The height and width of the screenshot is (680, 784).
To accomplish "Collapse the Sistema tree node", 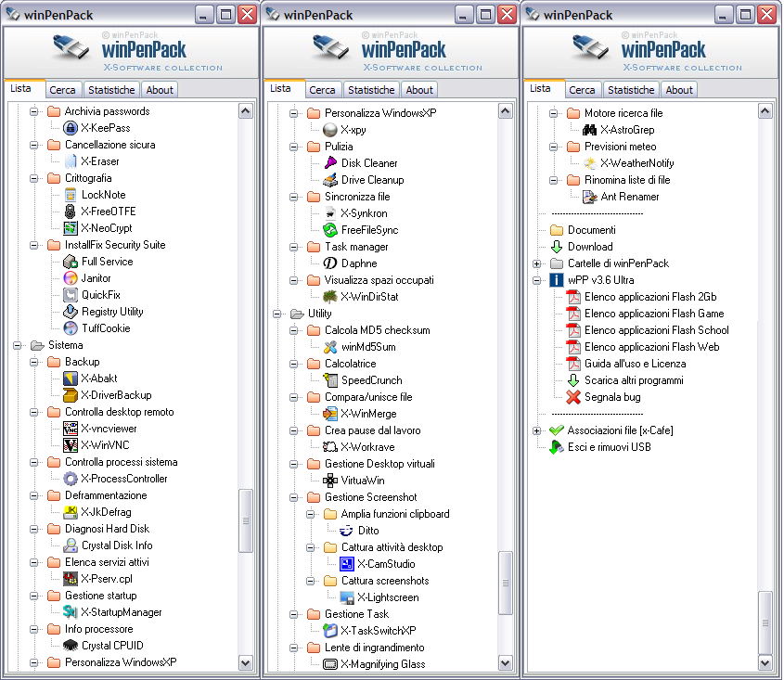I will 18,345.
